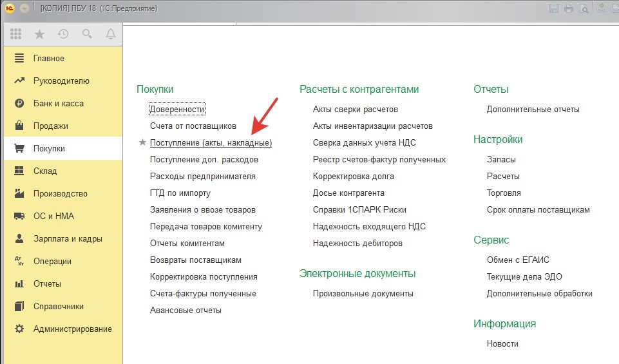Click the Print icon in title bar
This screenshot has width=619, height=364.
tap(569, 8)
